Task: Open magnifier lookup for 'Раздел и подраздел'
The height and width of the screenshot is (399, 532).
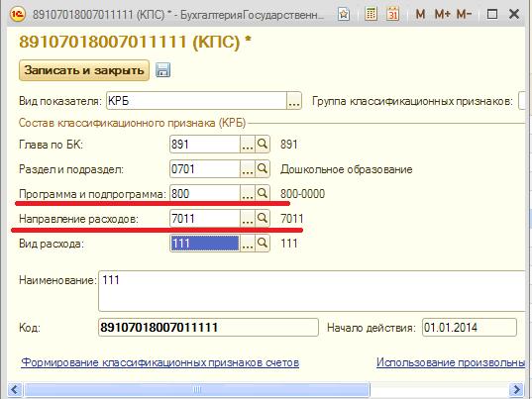Action: (263, 169)
